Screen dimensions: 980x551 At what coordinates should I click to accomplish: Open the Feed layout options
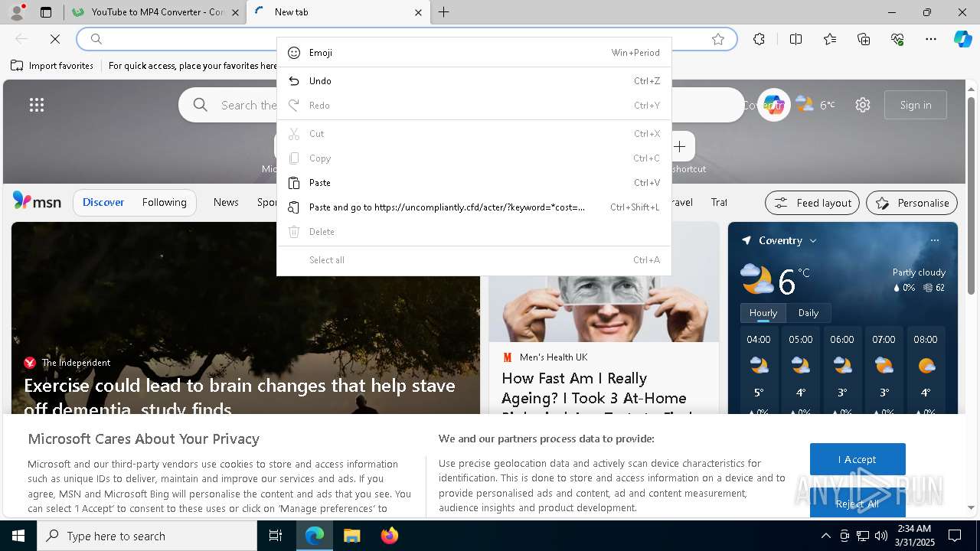click(812, 203)
